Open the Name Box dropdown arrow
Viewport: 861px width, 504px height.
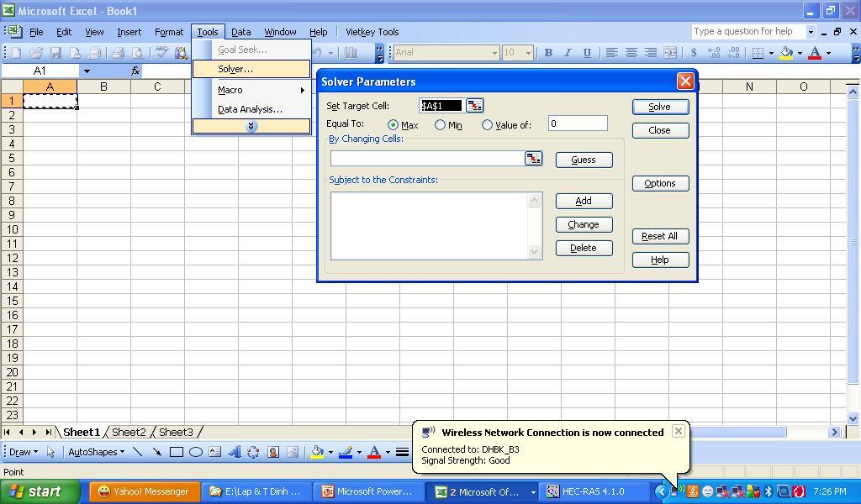tap(87, 71)
